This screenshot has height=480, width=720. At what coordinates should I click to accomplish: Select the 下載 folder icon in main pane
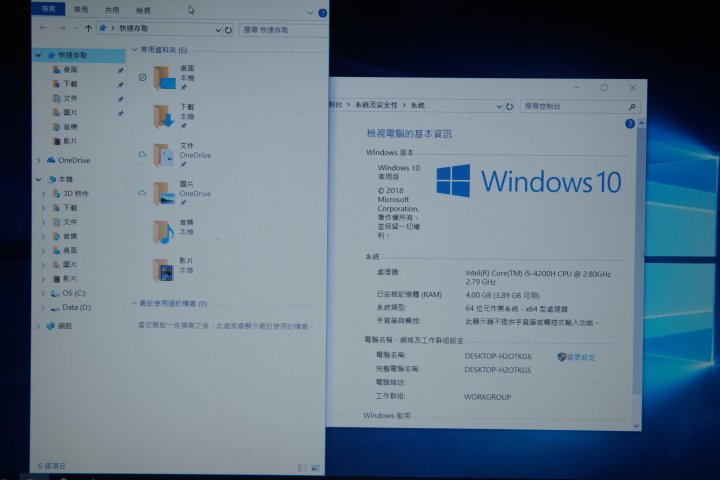164,116
